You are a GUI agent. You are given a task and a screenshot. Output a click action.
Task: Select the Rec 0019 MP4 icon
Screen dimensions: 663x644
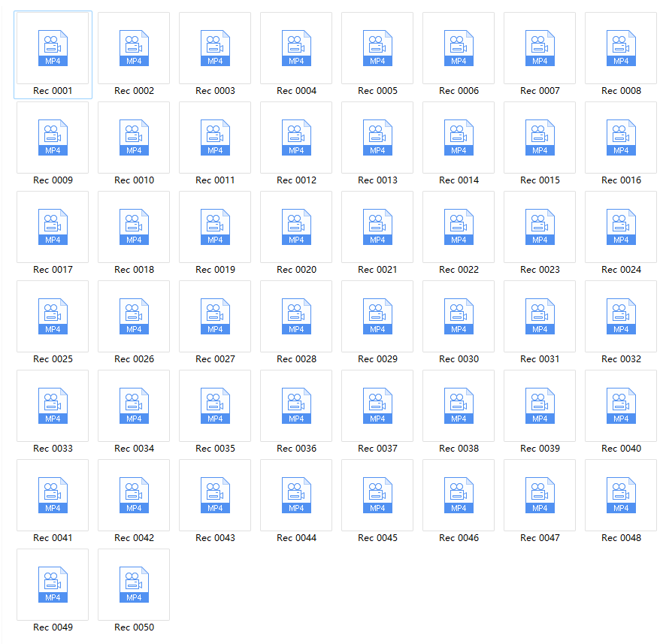pos(215,227)
